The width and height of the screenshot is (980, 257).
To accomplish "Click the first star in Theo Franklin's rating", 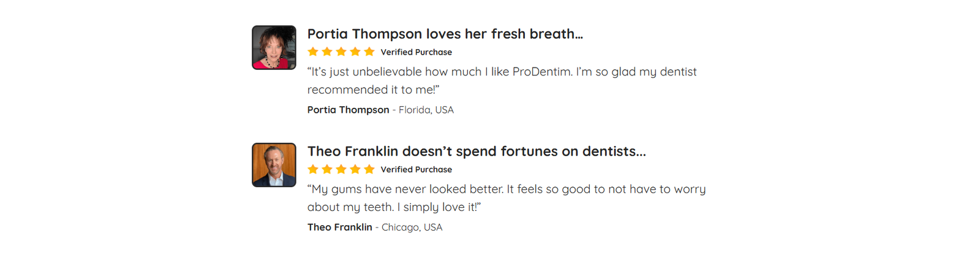I will coord(313,169).
